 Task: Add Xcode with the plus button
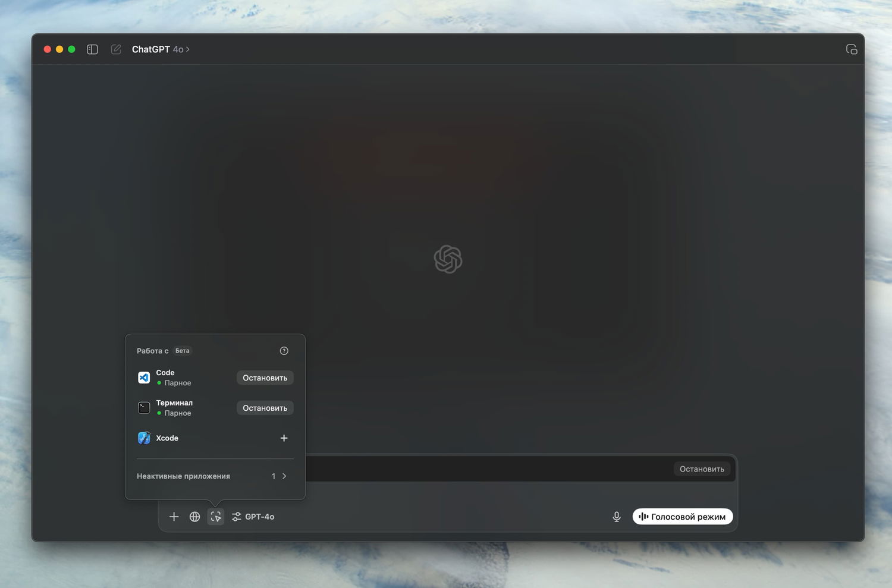pyautogui.click(x=284, y=438)
